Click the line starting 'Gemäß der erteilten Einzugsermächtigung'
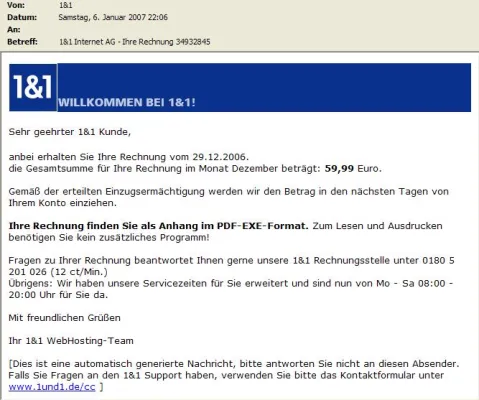Viewport: 479px width, 400px height. 229,191
